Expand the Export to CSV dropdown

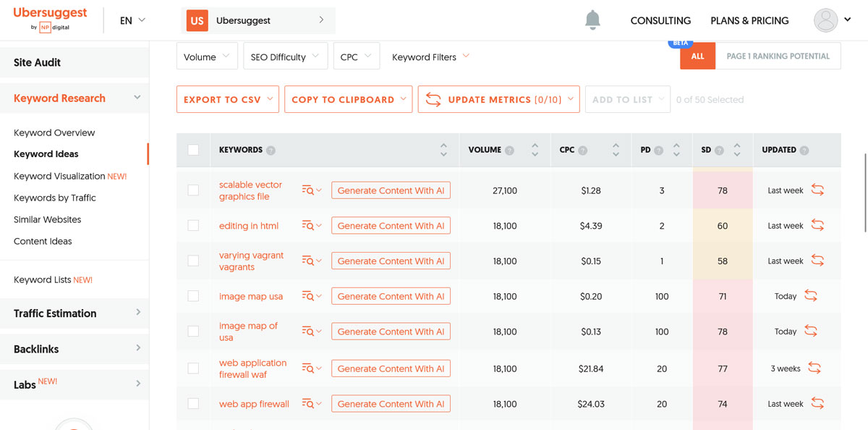point(227,100)
